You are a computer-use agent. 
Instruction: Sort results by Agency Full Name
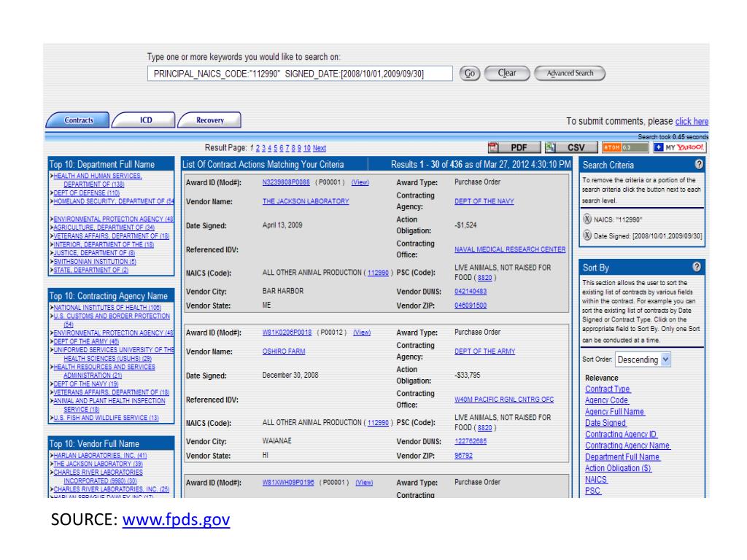(x=614, y=412)
